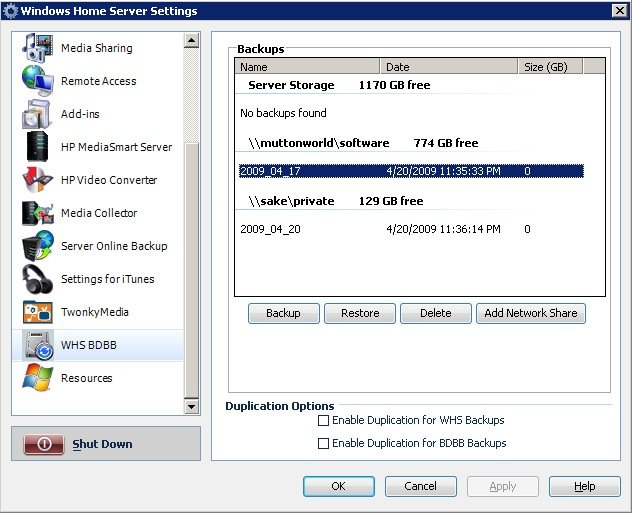Click the sidebar scrollbar thumb
The image size is (632, 513).
191,270
